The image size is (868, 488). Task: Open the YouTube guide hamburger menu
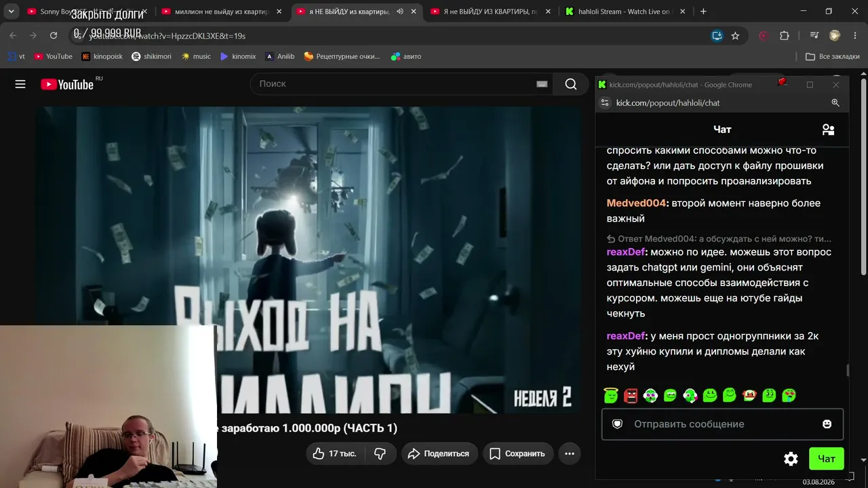pos(20,84)
